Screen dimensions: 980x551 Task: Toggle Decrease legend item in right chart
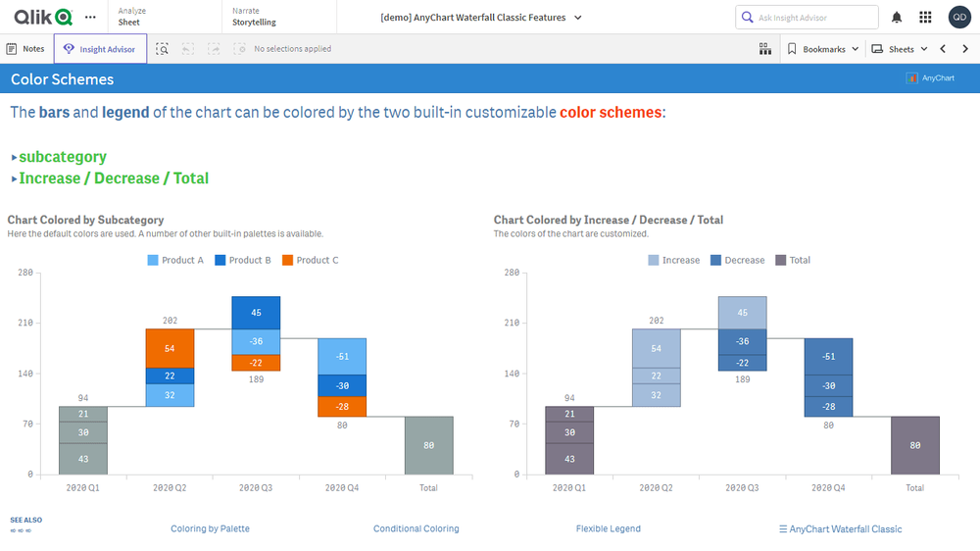tap(737, 260)
